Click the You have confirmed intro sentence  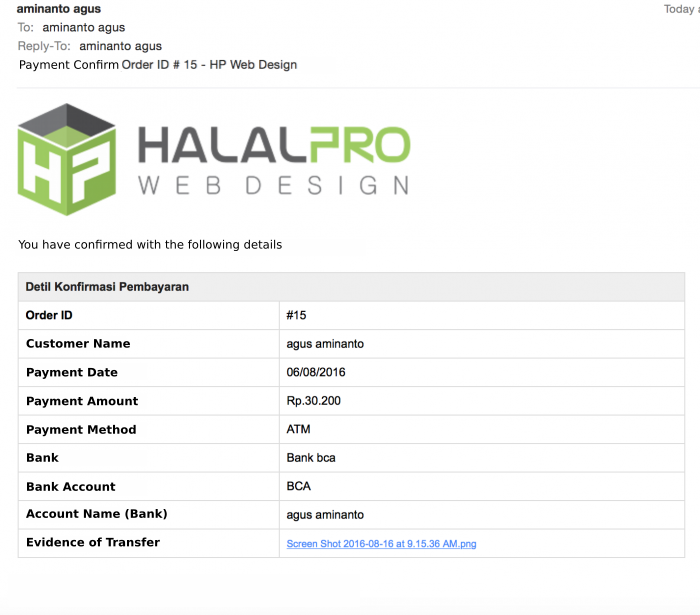(x=150, y=244)
